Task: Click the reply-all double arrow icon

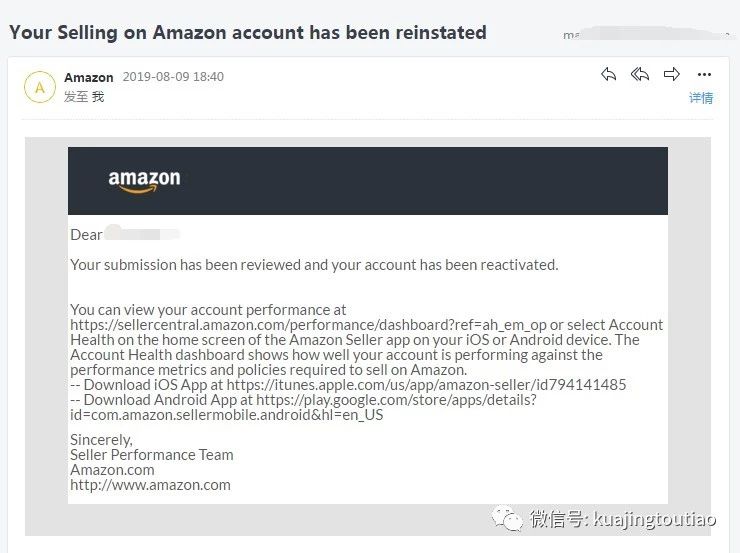Action: 640,75
